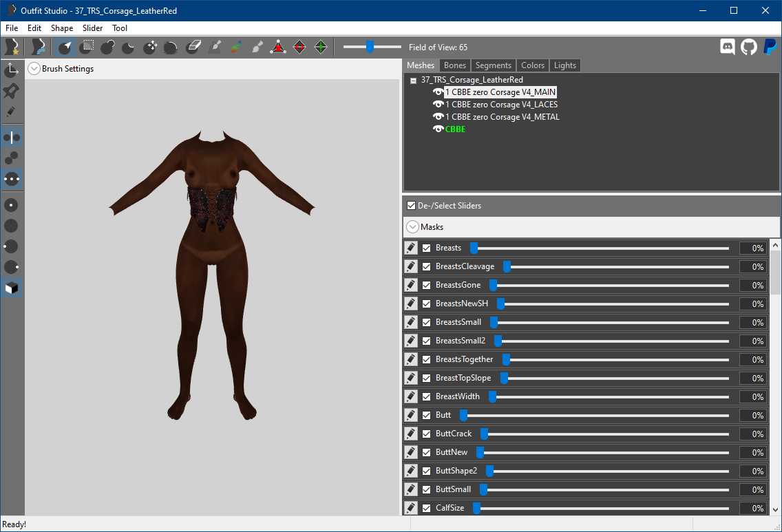Toggle the Transform axes tool in sidebar

point(12,70)
